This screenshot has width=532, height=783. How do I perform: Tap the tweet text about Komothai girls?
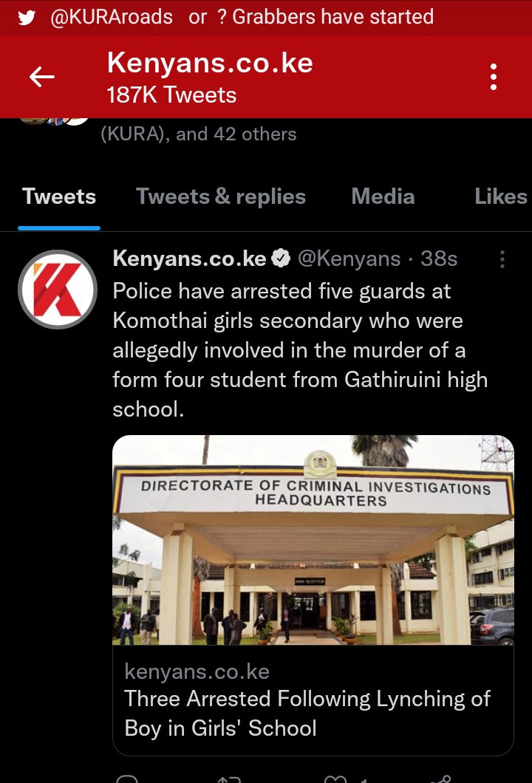pos(300,350)
